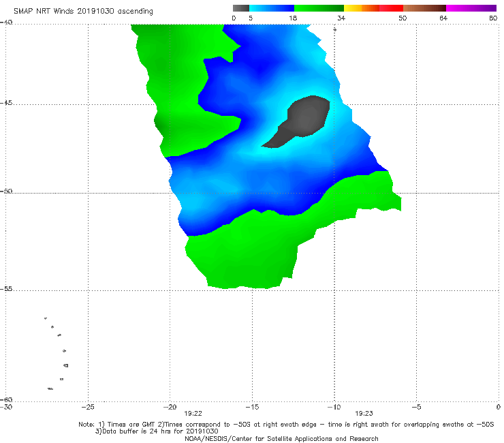
Task: Click the color bar label '5'
Action: [251, 18]
